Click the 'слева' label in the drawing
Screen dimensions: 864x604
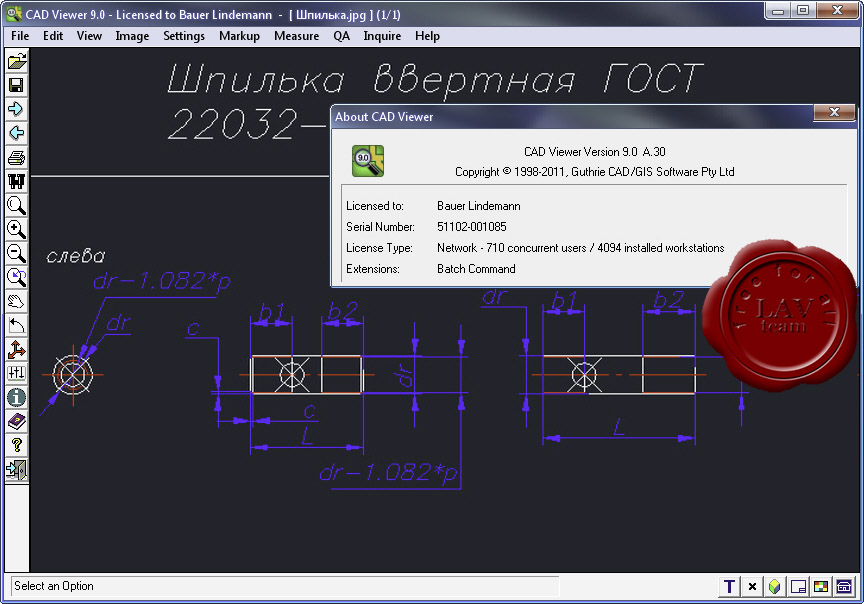(75, 256)
